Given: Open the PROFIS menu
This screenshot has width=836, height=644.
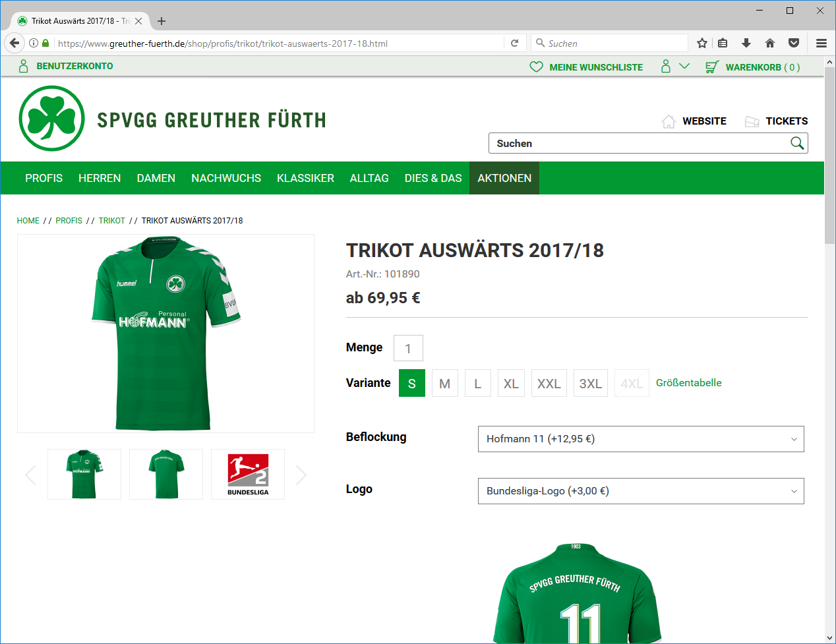Looking at the screenshot, I should [x=44, y=178].
